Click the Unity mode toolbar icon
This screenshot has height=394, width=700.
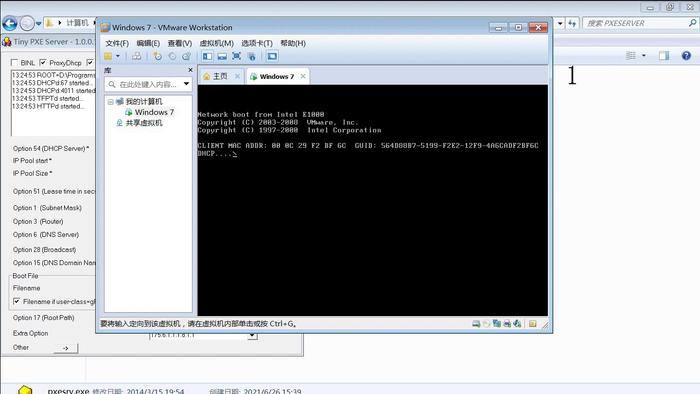252,56
